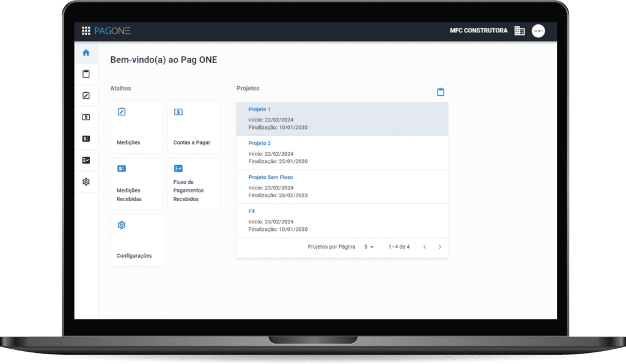This screenshot has width=626, height=364.
Task: Open the Contas a Pagar shortcut card
Action: [193, 127]
